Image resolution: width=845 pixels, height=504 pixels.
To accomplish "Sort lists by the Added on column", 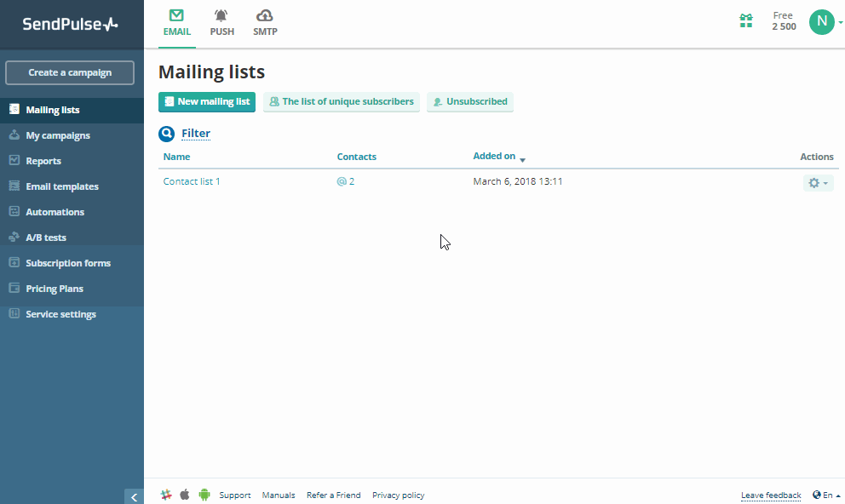I will tap(494, 156).
